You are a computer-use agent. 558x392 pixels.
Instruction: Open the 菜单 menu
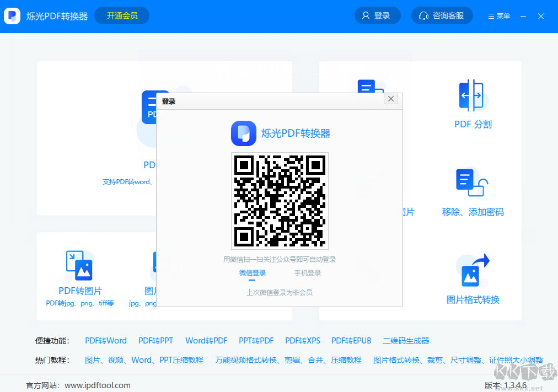[x=498, y=16]
